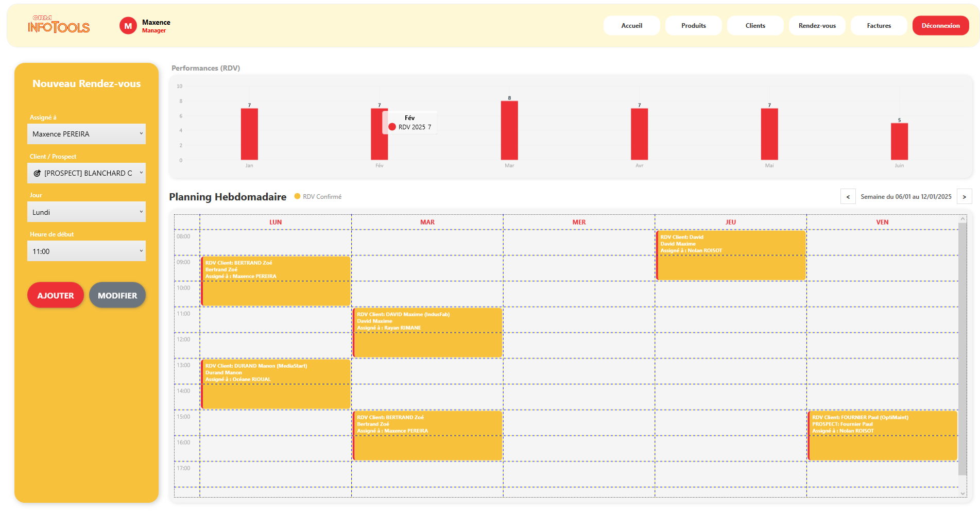Screen dimensions: 980x511
Task: Open the Heure de début dropdown
Action: pos(86,251)
